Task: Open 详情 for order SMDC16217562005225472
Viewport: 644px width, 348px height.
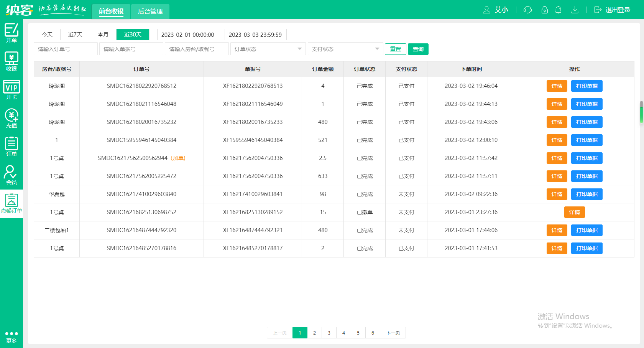Action: tap(557, 176)
